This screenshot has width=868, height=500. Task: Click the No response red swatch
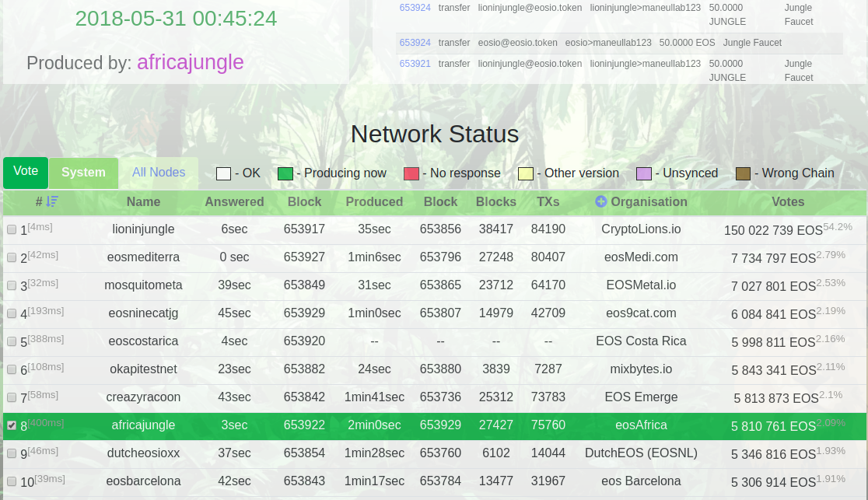[x=411, y=174]
